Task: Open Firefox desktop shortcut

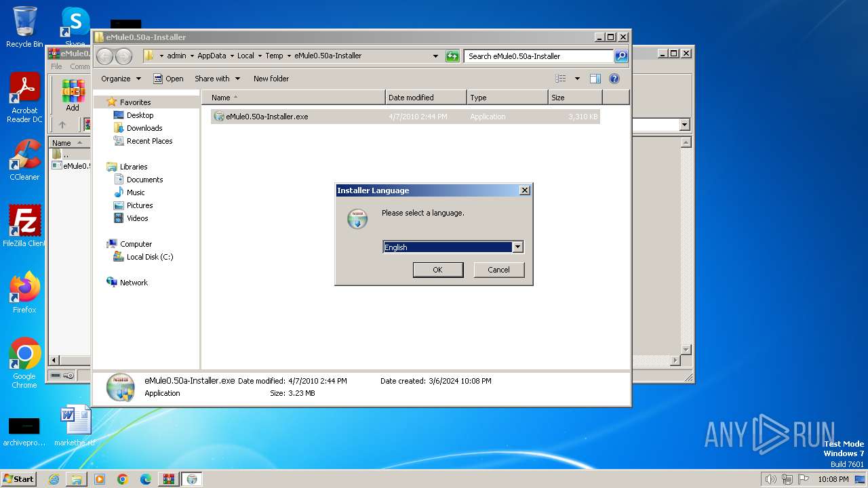Action: [24, 293]
